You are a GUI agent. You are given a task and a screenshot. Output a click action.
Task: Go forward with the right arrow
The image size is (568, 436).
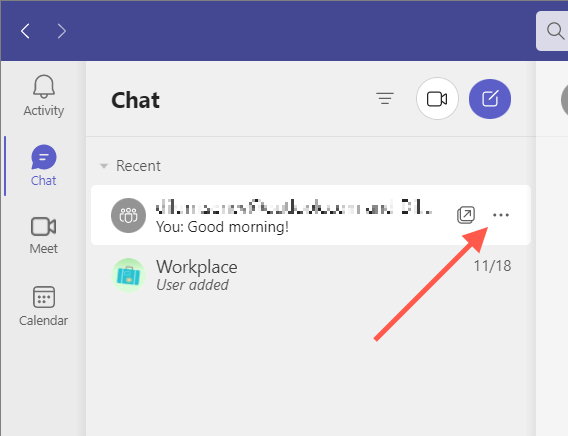62,31
